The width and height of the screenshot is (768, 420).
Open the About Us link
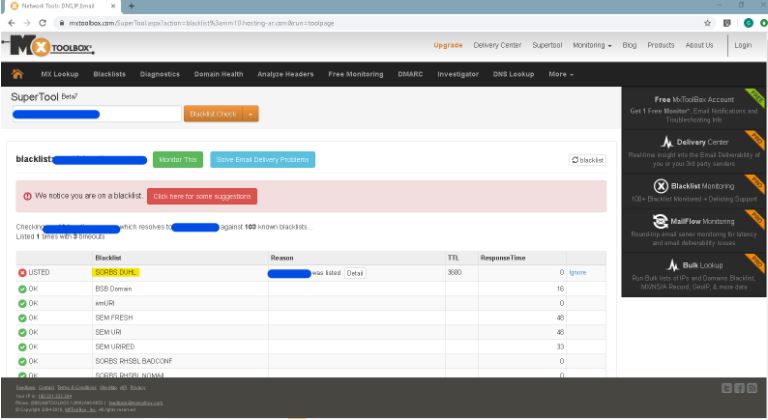699,45
